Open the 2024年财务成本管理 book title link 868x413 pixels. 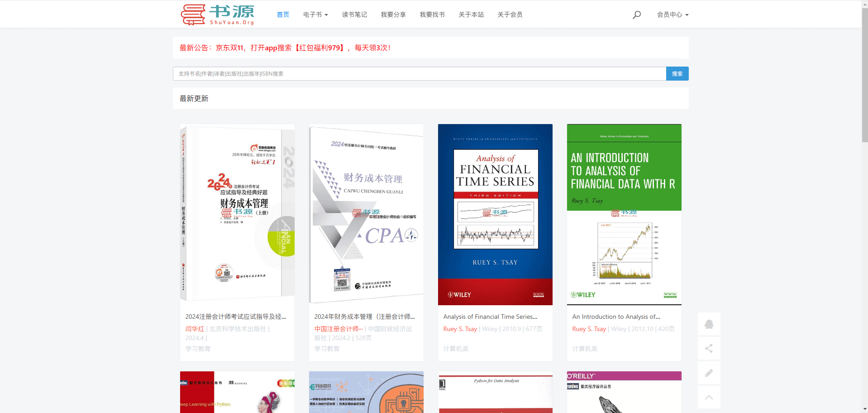[x=364, y=317]
